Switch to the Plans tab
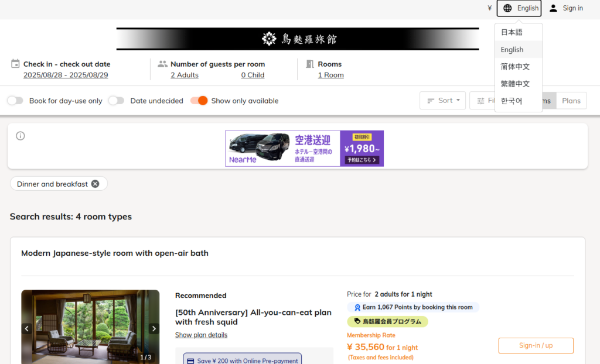Viewport: 600px width, 364px height. pyautogui.click(x=571, y=101)
